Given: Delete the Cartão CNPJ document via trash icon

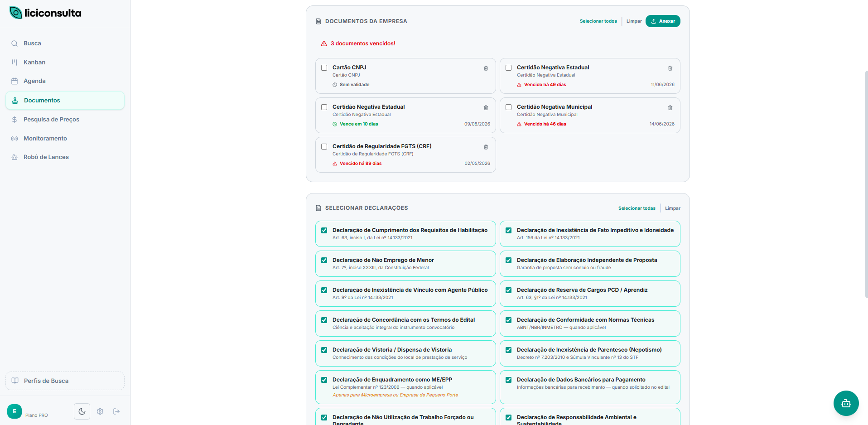Looking at the screenshot, I should point(486,68).
